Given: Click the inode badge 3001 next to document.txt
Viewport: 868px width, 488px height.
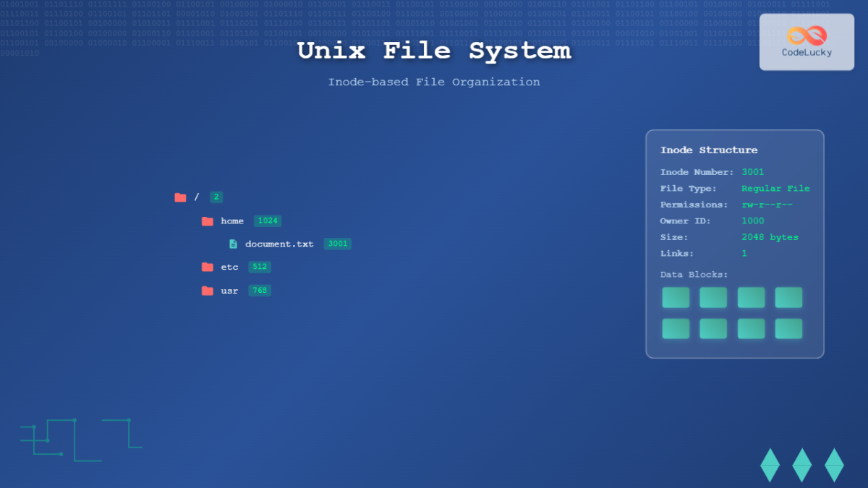Looking at the screenshot, I should (337, 244).
